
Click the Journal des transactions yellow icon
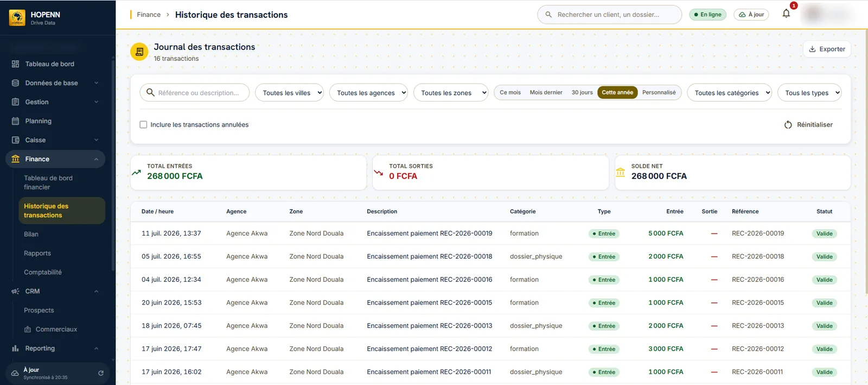pos(139,52)
